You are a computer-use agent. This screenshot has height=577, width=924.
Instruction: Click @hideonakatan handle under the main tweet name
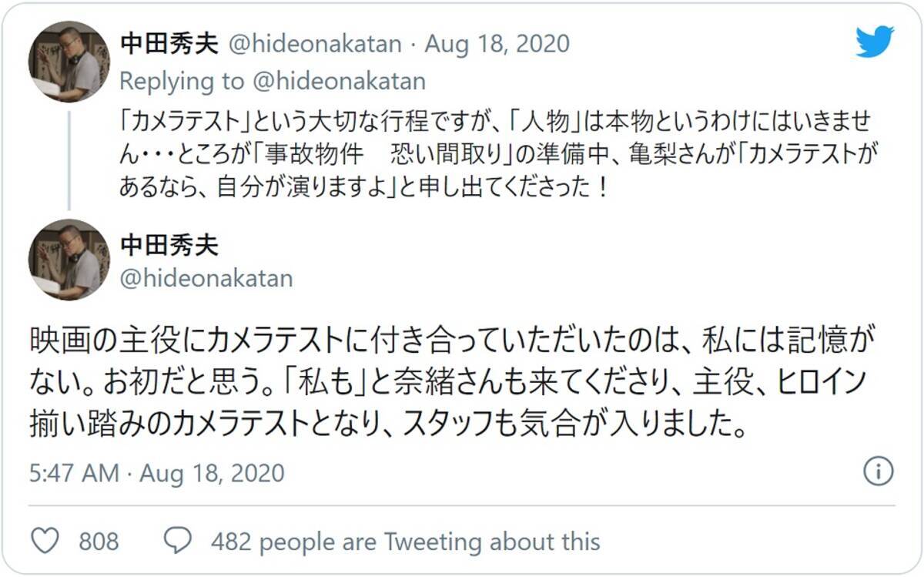(x=206, y=277)
